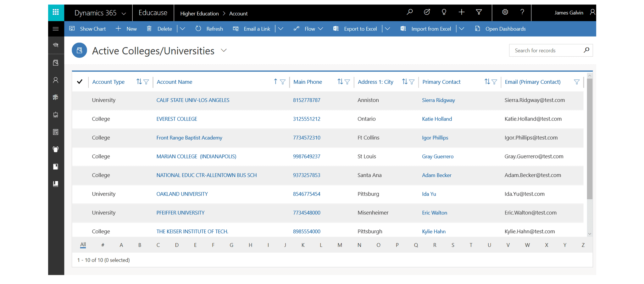Sort by the Account Name arrow
Screen dimensions: 644x284
coord(275,82)
